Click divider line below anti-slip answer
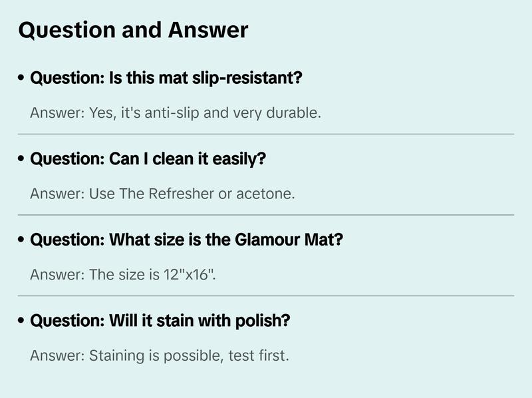 266,134
